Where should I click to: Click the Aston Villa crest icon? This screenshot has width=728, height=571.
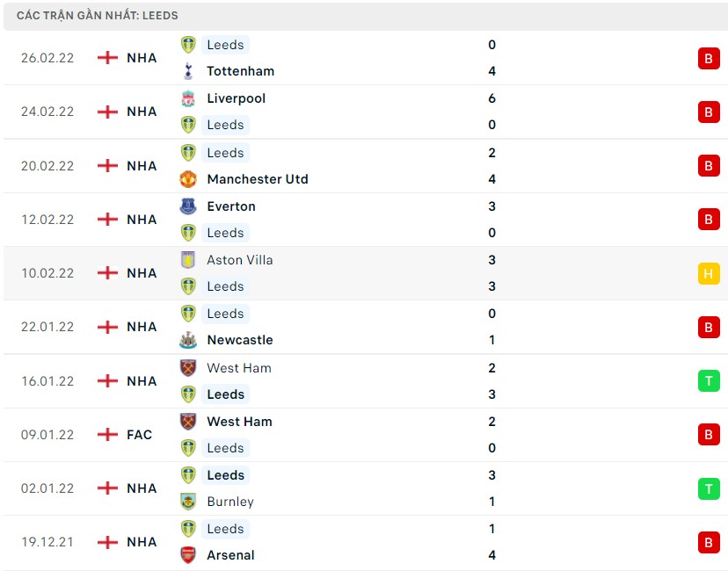188,260
